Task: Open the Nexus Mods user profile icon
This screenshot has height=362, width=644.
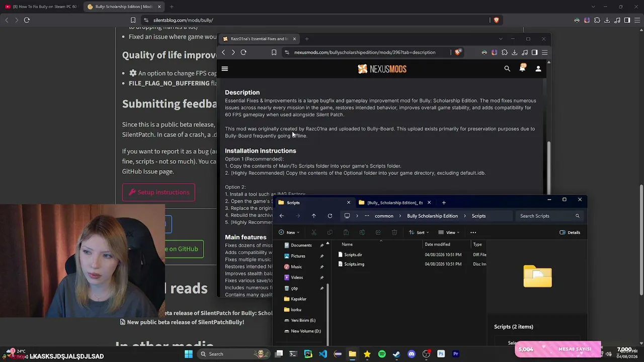Action: 538,69
